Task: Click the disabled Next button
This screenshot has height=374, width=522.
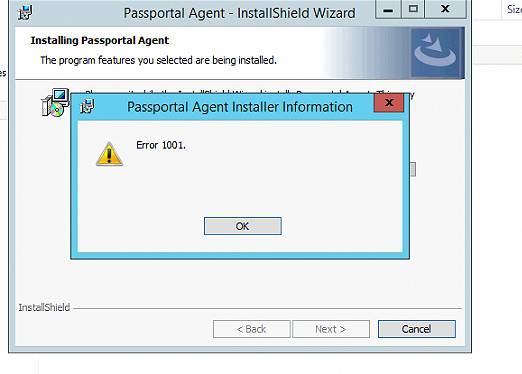Action: pyautogui.click(x=331, y=329)
